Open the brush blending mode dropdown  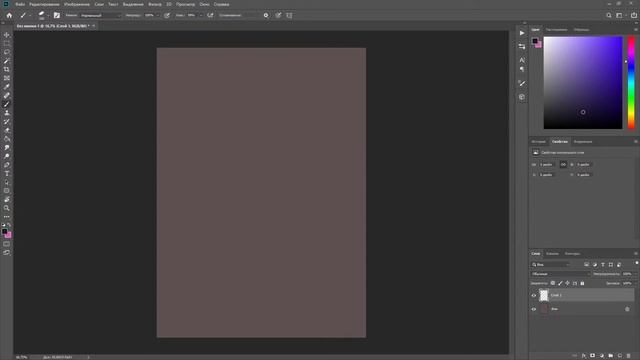tap(100, 16)
